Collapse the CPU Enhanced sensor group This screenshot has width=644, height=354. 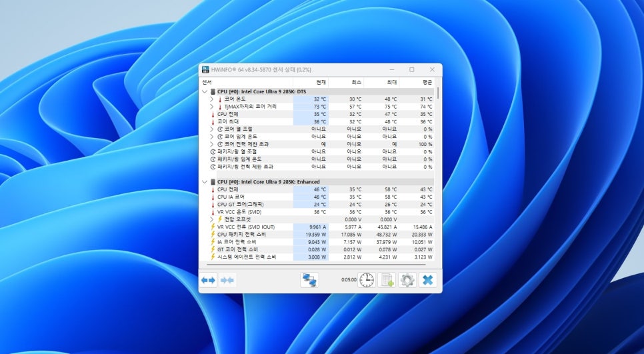205,181
